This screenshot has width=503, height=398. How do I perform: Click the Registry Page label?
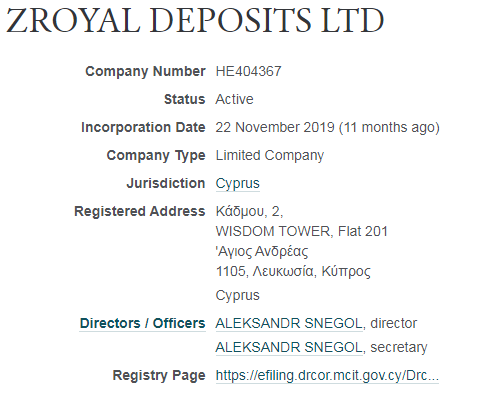click(x=159, y=376)
